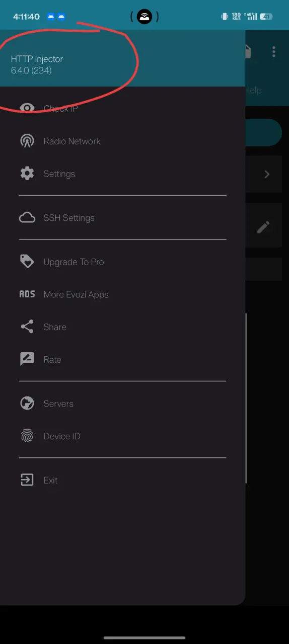Click the Upgrade To Pro tag icon
289x644 pixels.
coord(27,262)
